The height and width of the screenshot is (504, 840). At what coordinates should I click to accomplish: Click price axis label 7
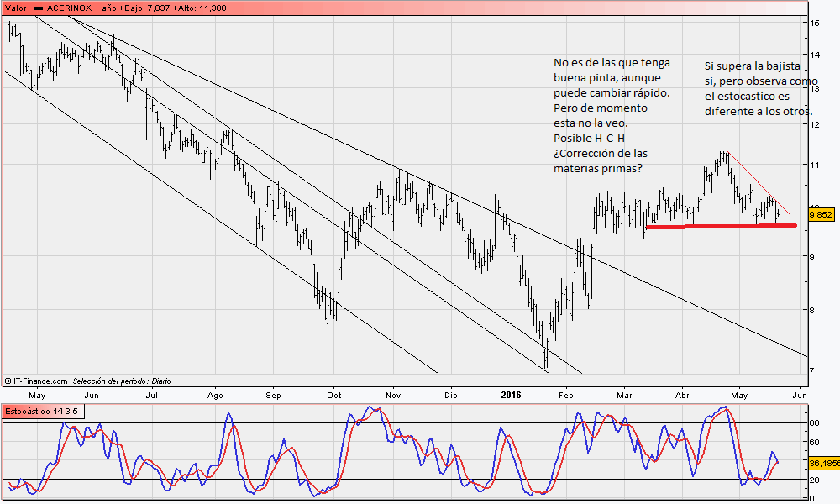pos(812,370)
